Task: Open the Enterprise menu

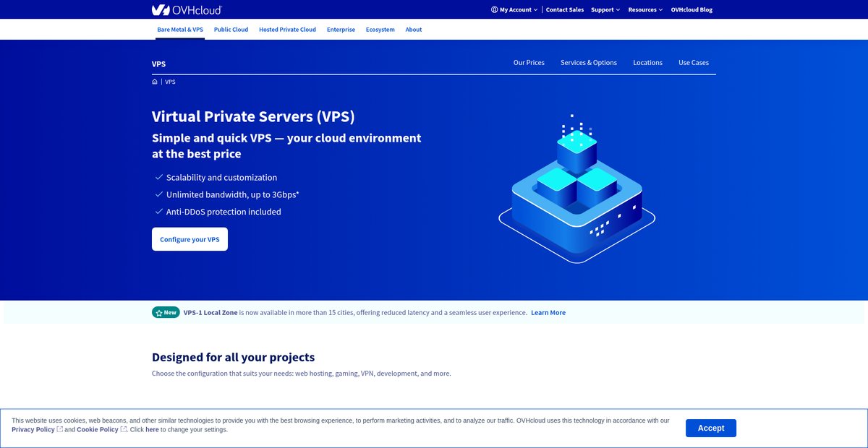Action: (x=341, y=30)
